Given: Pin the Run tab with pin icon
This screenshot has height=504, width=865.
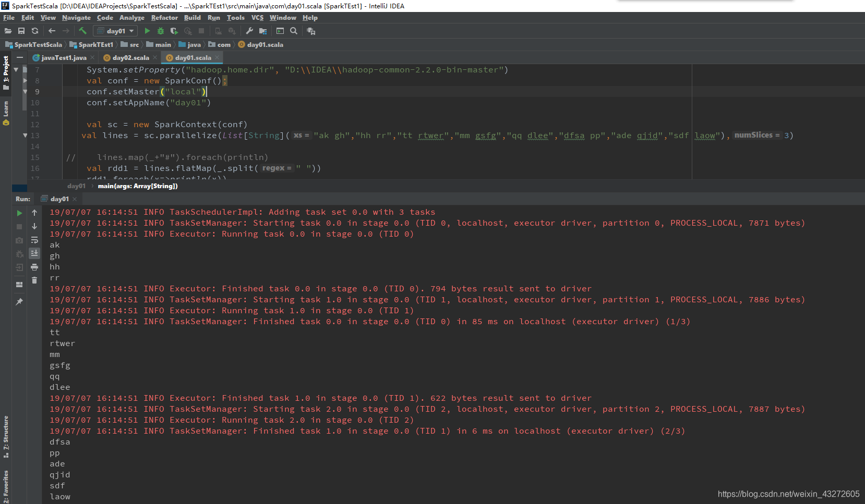Looking at the screenshot, I should (19, 302).
